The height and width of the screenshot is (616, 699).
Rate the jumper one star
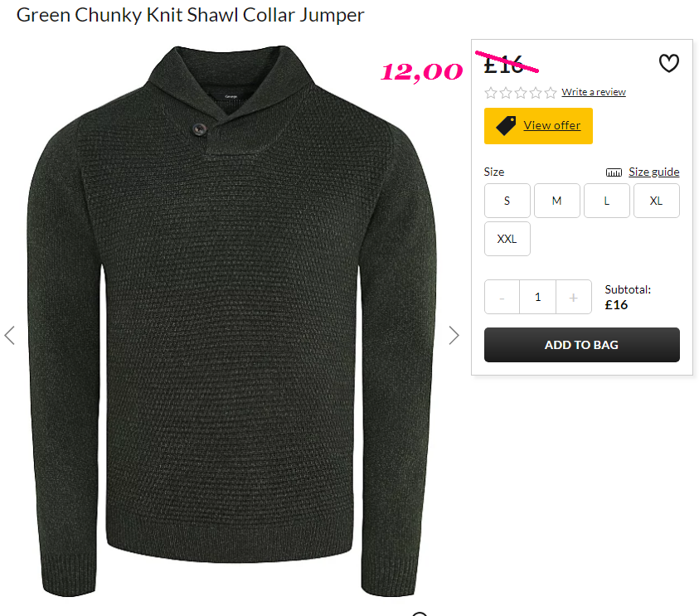click(491, 93)
